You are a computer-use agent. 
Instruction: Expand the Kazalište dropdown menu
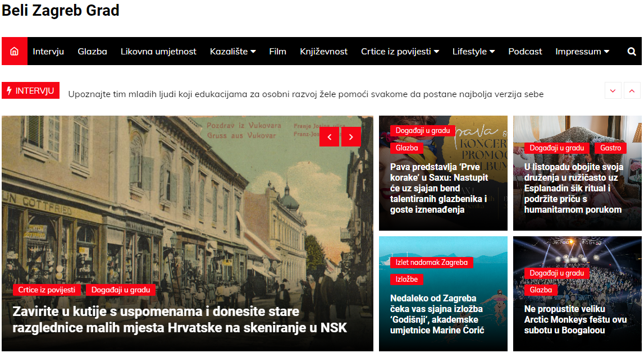pos(232,51)
